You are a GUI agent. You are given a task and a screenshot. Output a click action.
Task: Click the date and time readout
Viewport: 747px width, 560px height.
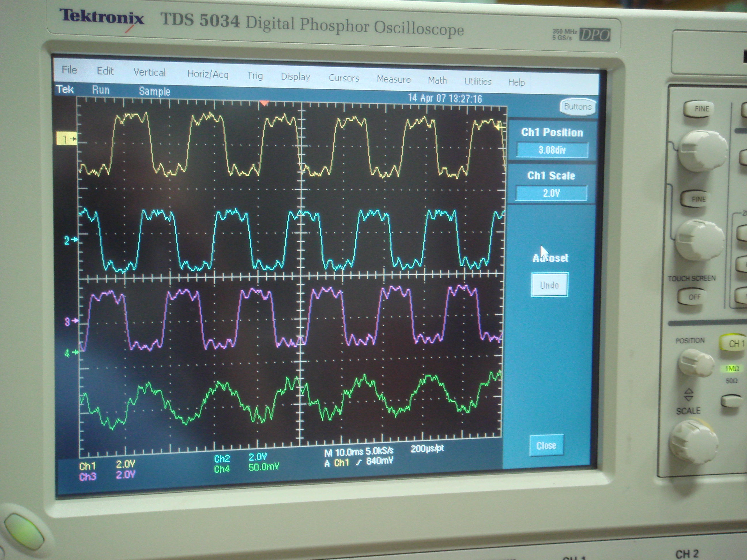[x=445, y=98]
